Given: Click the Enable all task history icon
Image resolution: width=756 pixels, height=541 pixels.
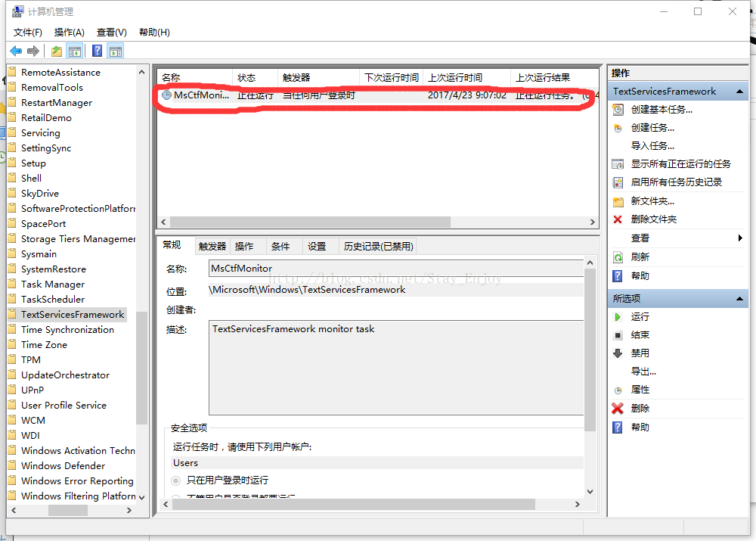Looking at the screenshot, I should coord(618,182).
